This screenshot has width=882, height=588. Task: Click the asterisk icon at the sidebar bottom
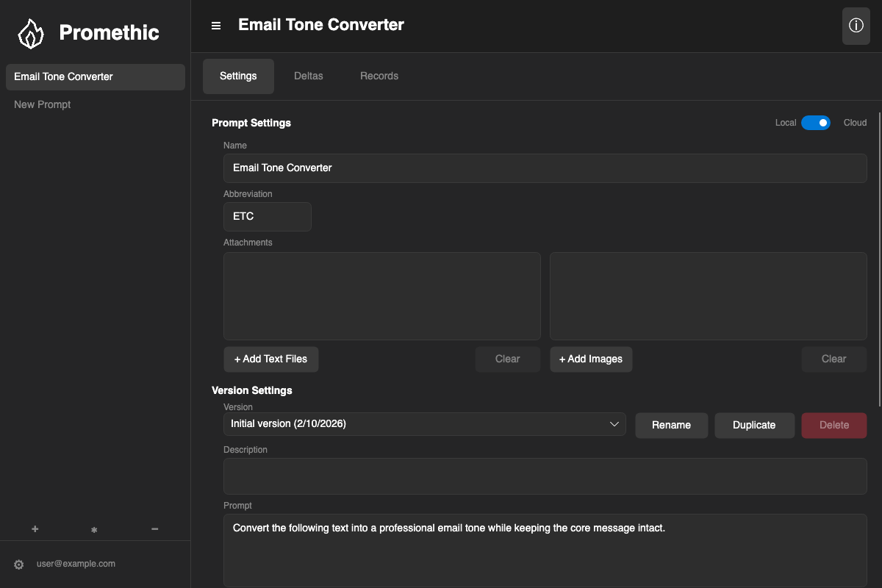click(x=94, y=528)
